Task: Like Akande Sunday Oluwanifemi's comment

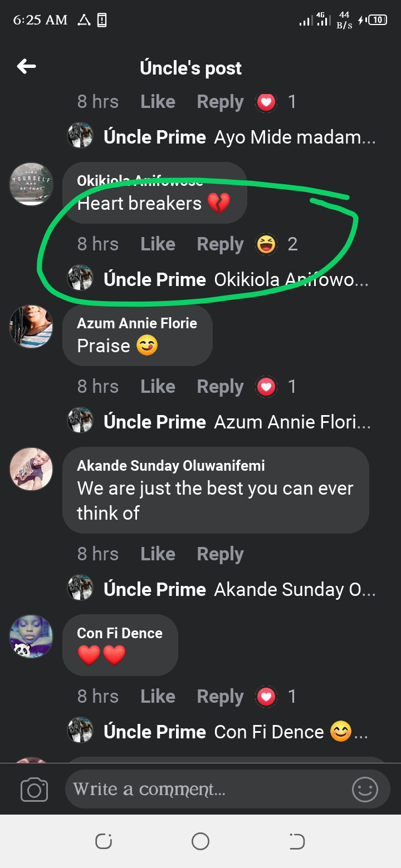Action: click(158, 554)
